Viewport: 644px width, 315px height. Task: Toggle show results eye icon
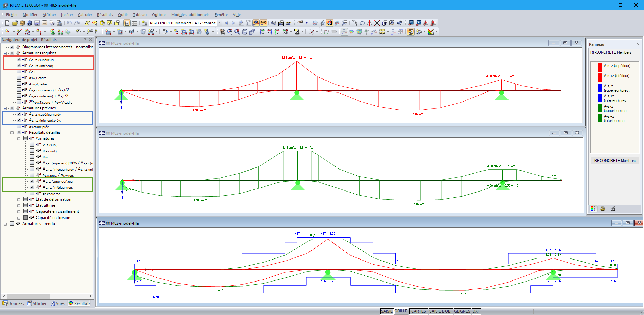(256, 23)
